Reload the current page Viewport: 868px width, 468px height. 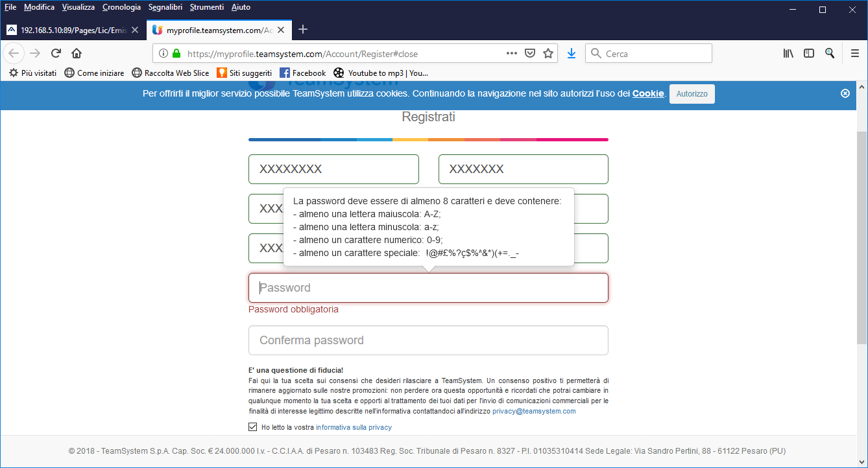pos(56,54)
